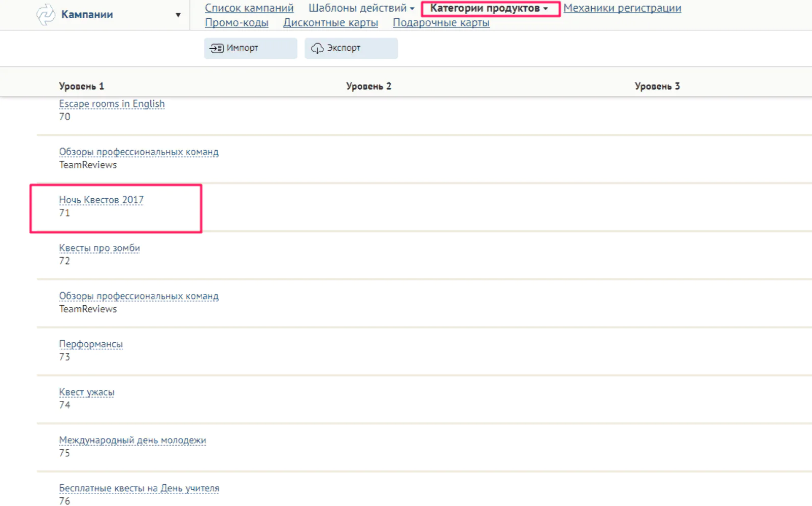Viewport: 812px width, 506px height.
Task: Click the code 74 under Квест ужасы
Action: click(x=64, y=405)
